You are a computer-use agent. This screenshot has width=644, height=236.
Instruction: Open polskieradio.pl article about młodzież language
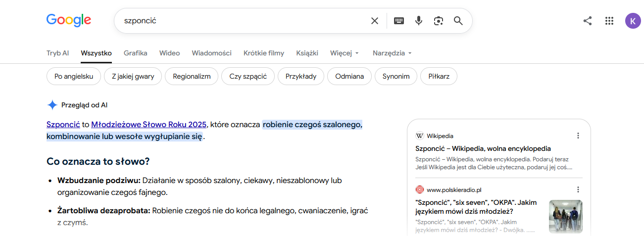coord(476,207)
